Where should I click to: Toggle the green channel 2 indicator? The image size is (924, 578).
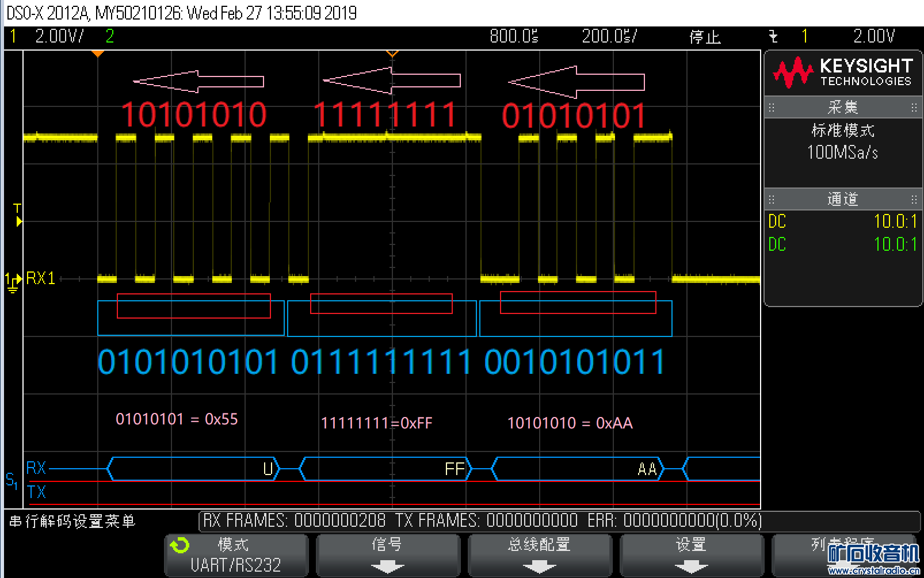[x=110, y=36]
